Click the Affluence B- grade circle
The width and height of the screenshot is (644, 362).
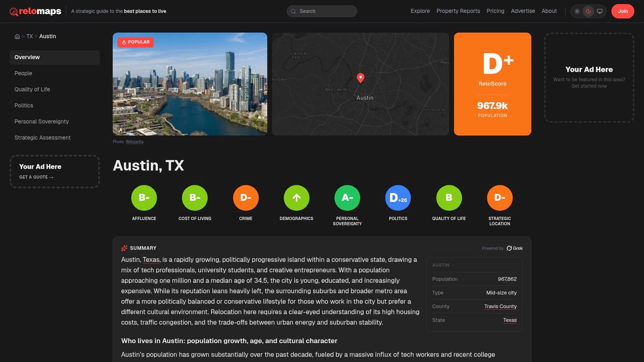click(x=144, y=197)
